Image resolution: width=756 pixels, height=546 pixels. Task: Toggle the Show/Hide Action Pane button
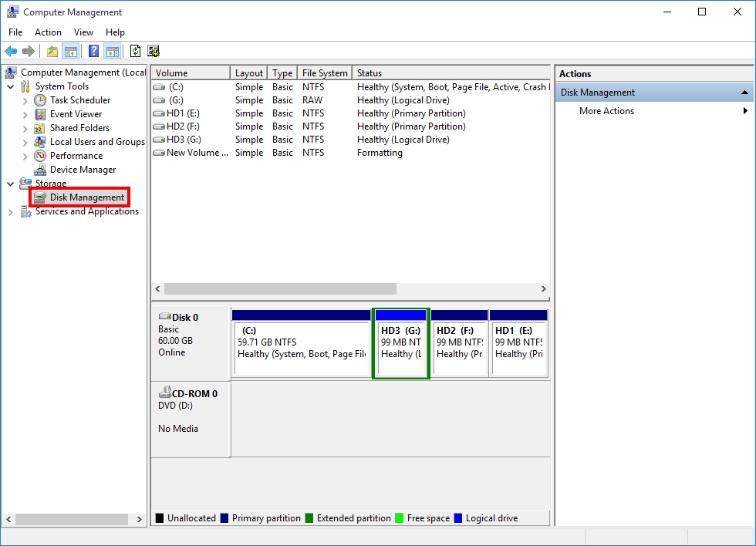click(113, 52)
